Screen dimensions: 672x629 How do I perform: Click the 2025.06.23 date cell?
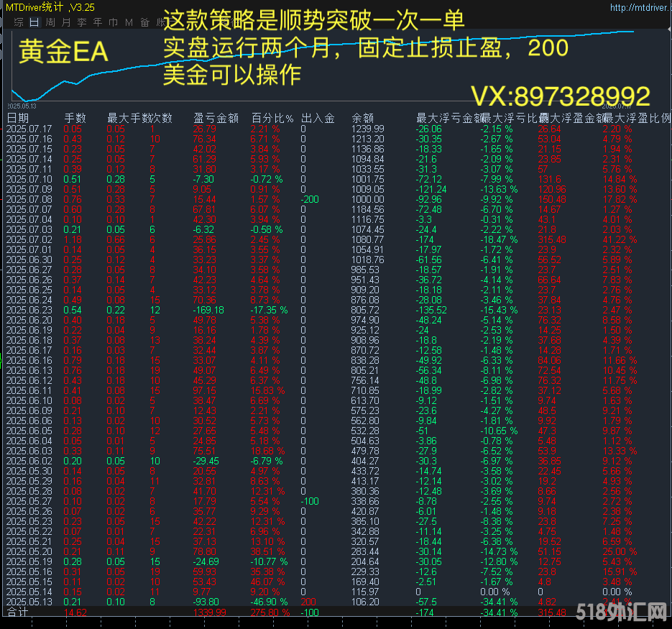[x=29, y=310]
